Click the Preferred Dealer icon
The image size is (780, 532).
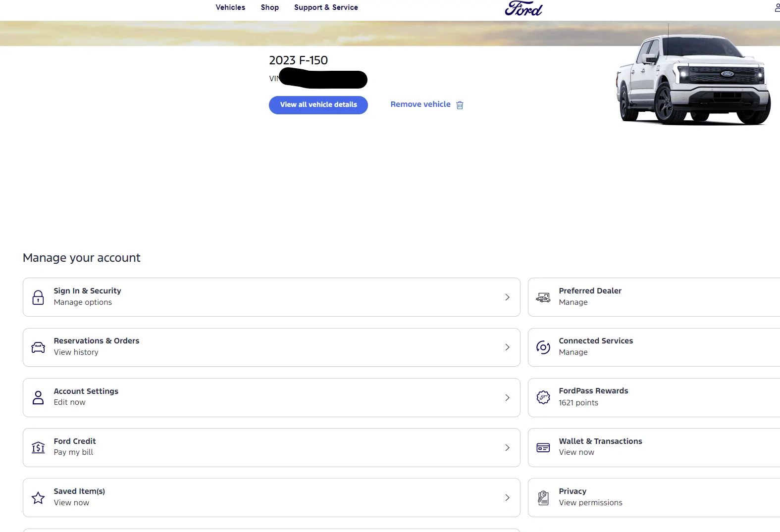pos(543,297)
